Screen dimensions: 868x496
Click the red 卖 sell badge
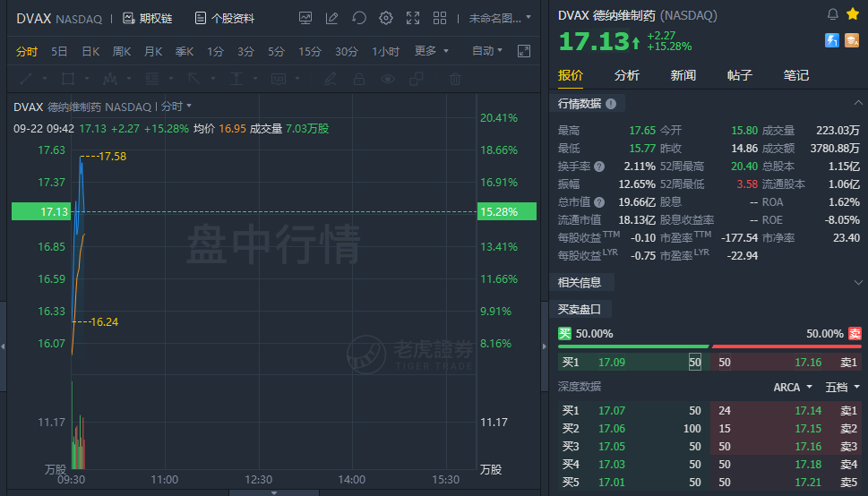(855, 333)
